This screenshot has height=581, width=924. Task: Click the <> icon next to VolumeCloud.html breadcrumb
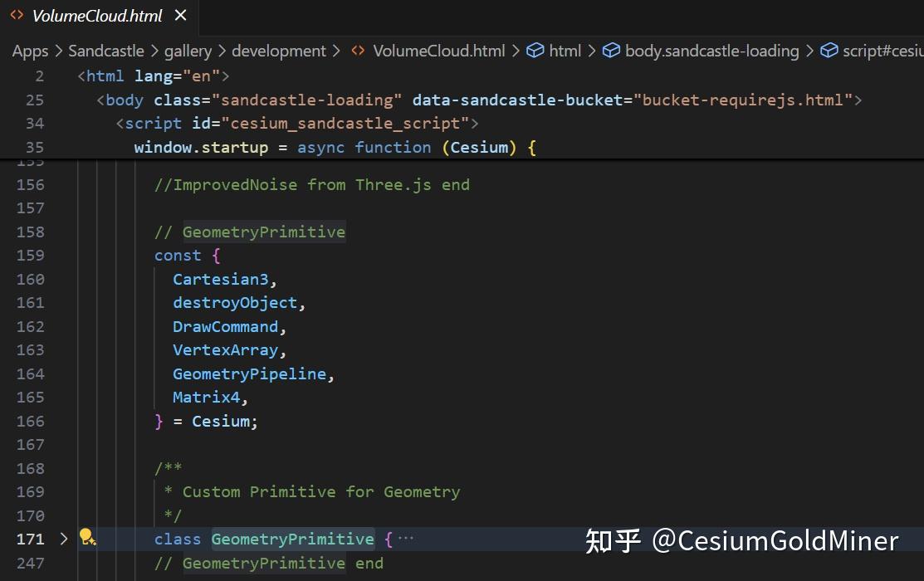tap(357, 51)
